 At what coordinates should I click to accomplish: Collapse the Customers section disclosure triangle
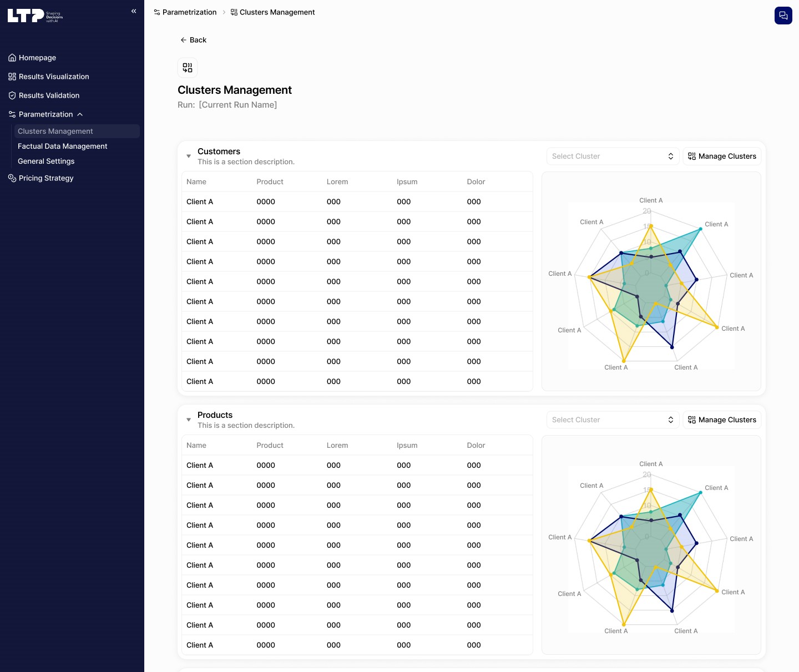(x=189, y=156)
